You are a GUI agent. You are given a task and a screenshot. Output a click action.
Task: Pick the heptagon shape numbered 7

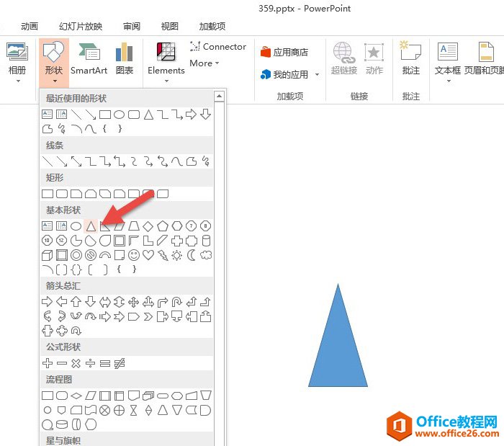(x=192, y=226)
